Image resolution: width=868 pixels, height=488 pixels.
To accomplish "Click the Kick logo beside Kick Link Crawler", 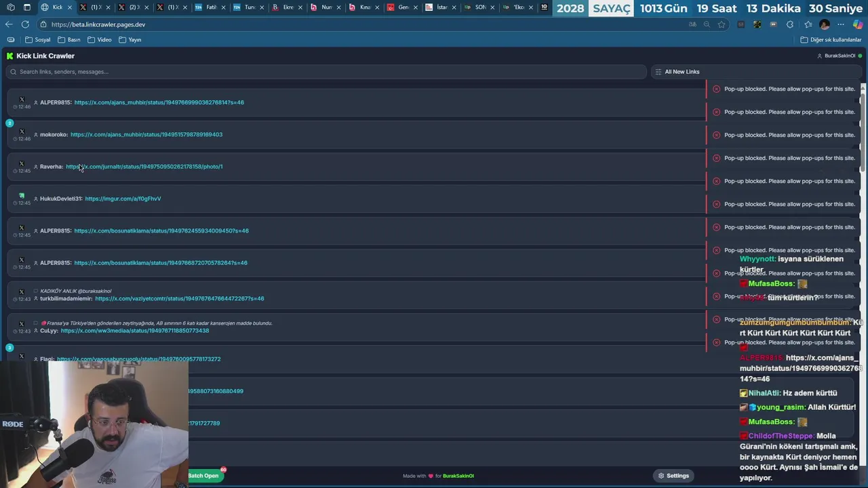I will (9, 56).
